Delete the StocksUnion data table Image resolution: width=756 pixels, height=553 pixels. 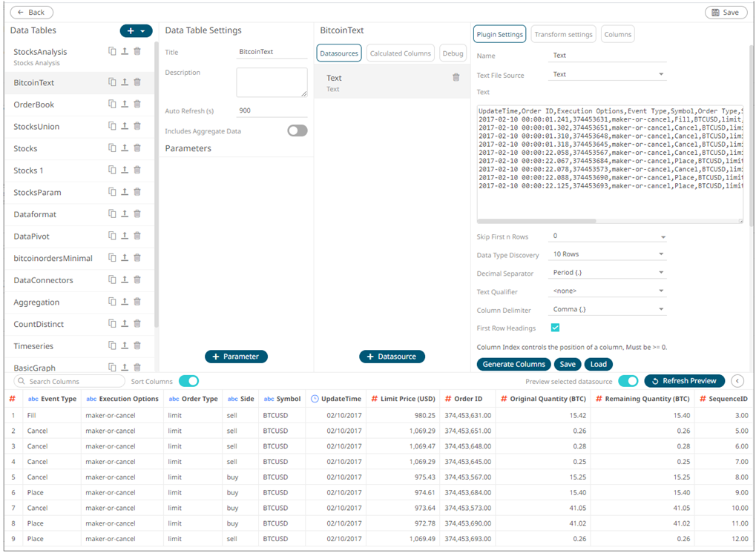point(137,126)
